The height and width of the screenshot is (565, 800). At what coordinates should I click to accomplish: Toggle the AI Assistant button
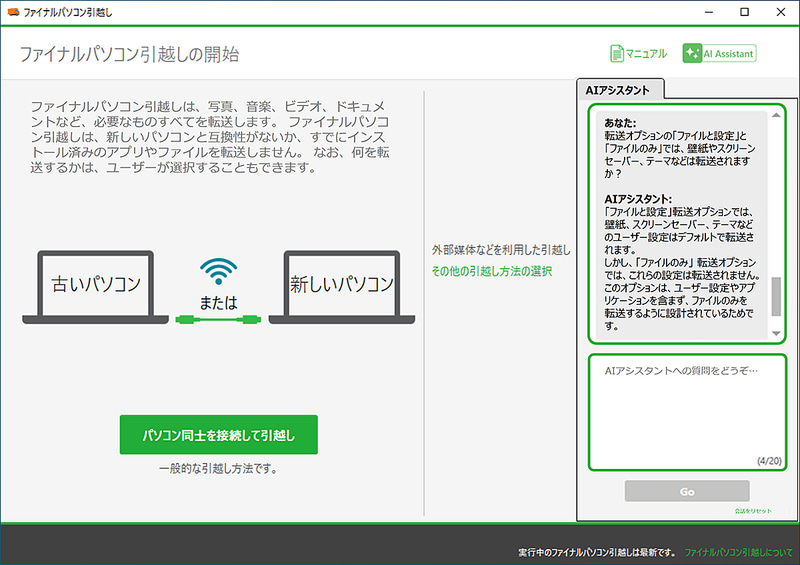[719, 53]
